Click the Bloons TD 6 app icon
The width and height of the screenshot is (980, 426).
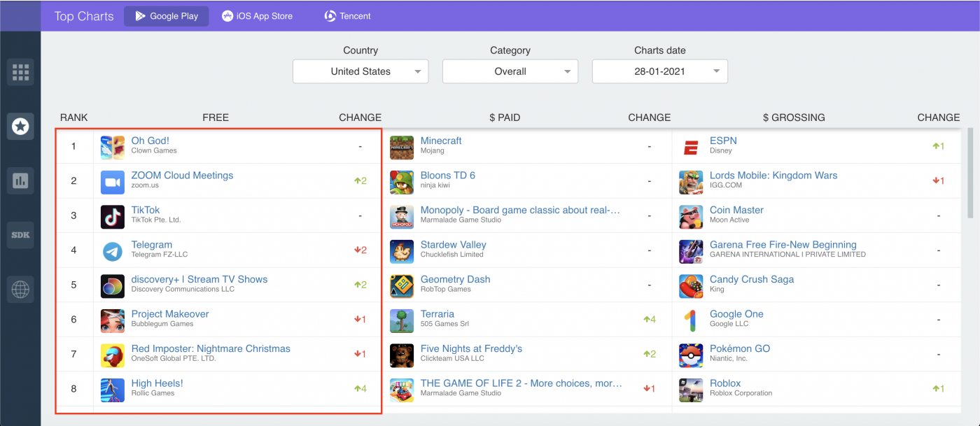pos(402,182)
